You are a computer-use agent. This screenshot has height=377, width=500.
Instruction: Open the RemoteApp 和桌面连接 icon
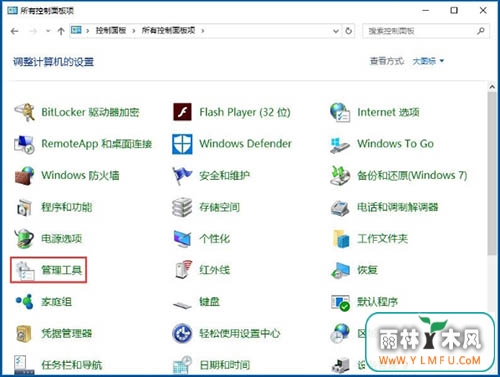[x=24, y=144]
